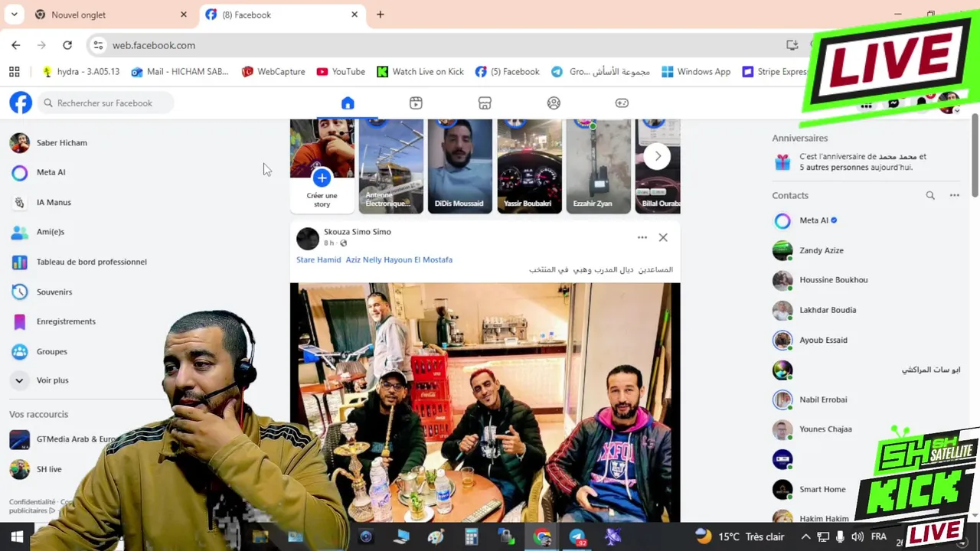Image resolution: width=980 pixels, height=551 pixels.
Task: Open the Groups tab icon in top bar
Action: coord(554,103)
